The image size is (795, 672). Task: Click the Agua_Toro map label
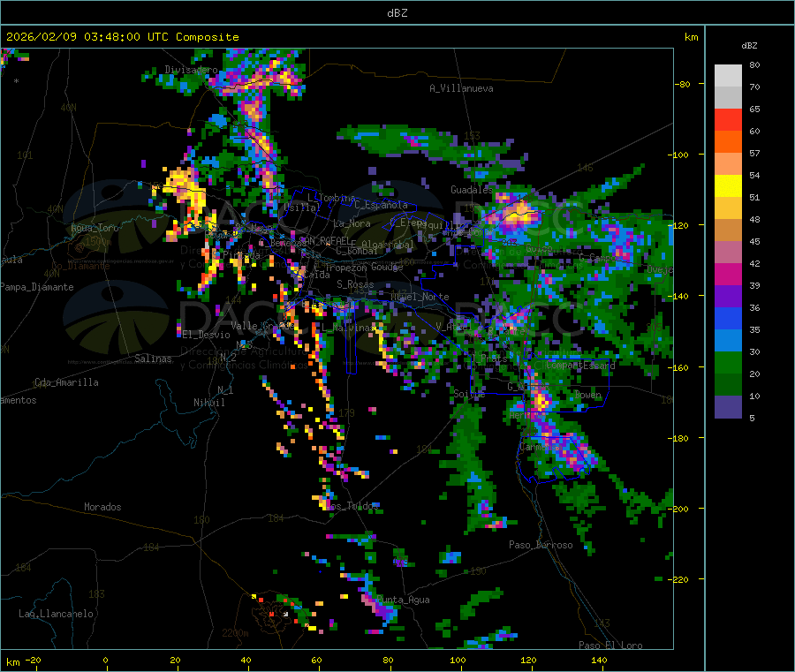click(95, 228)
